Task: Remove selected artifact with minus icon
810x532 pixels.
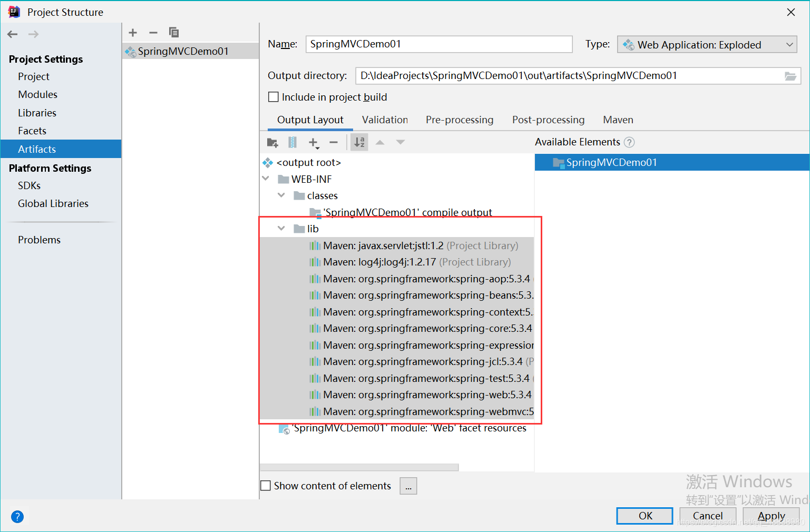Action: [x=153, y=33]
